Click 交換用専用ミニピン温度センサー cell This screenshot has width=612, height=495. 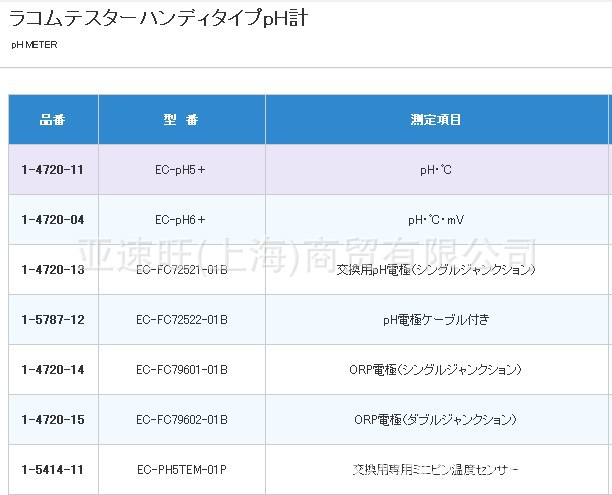(436, 470)
